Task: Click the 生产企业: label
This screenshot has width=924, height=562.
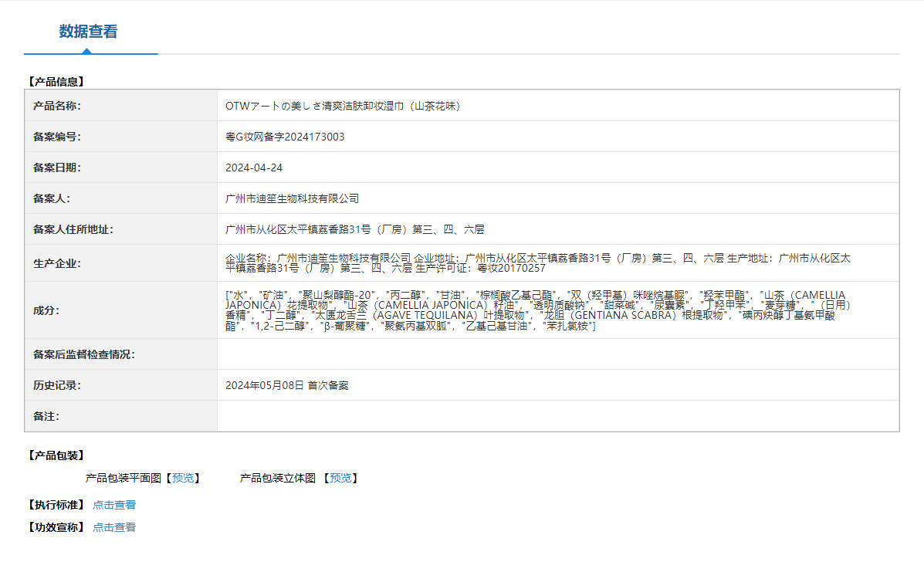Action: click(57, 263)
